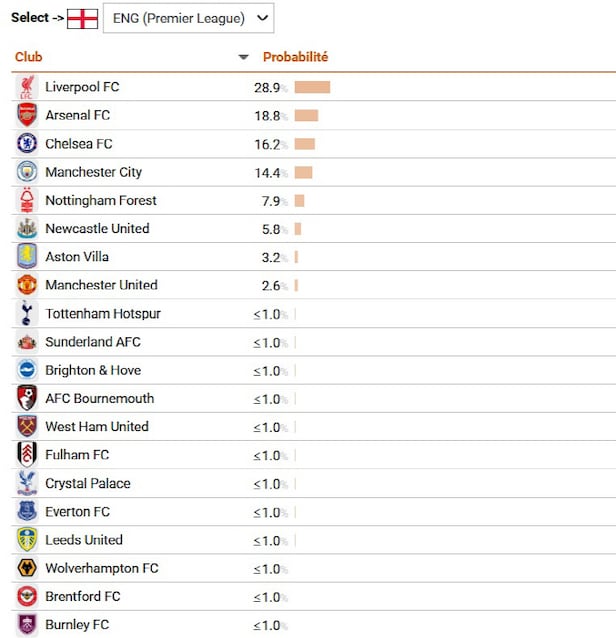Click the Liverpool FC crest icon

click(27, 87)
